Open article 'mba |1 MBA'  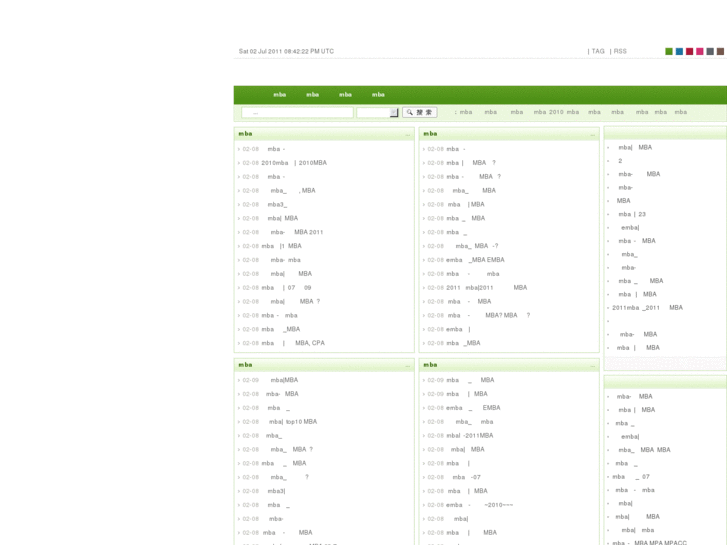(x=281, y=246)
